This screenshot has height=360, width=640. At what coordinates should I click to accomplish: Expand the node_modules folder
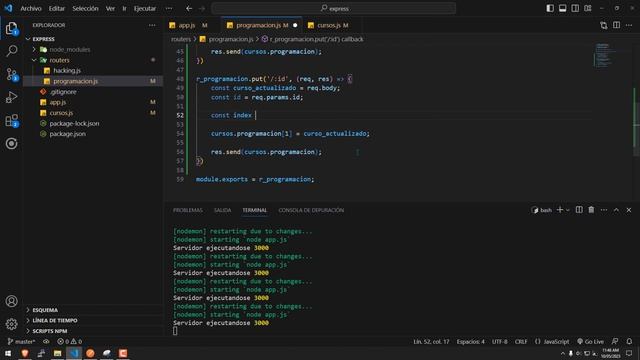point(93,49)
